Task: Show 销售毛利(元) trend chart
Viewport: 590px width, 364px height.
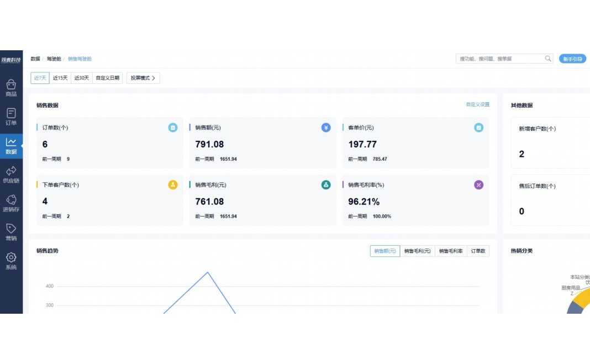Action: click(x=417, y=251)
